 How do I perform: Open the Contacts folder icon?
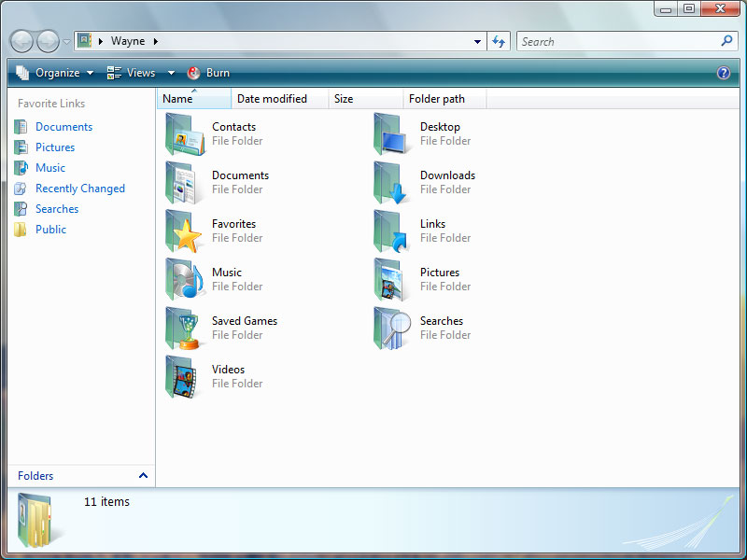185,134
